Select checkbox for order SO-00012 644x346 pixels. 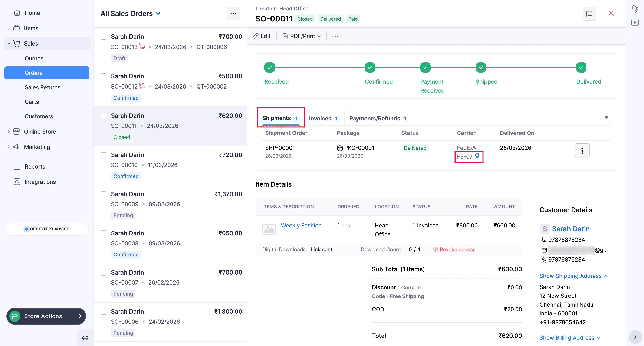click(x=103, y=76)
